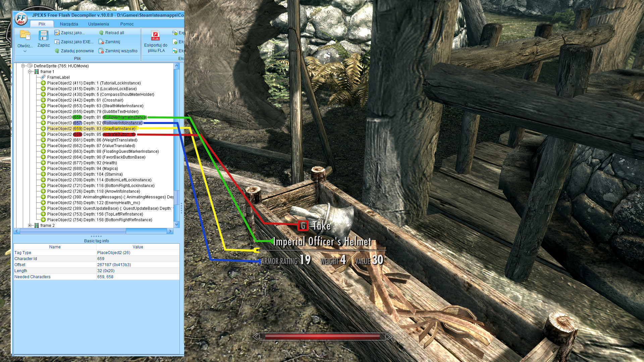Select PlaceObject2 EnemyHealth_mc entry
The image size is (644, 362).
click(x=94, y=203)
